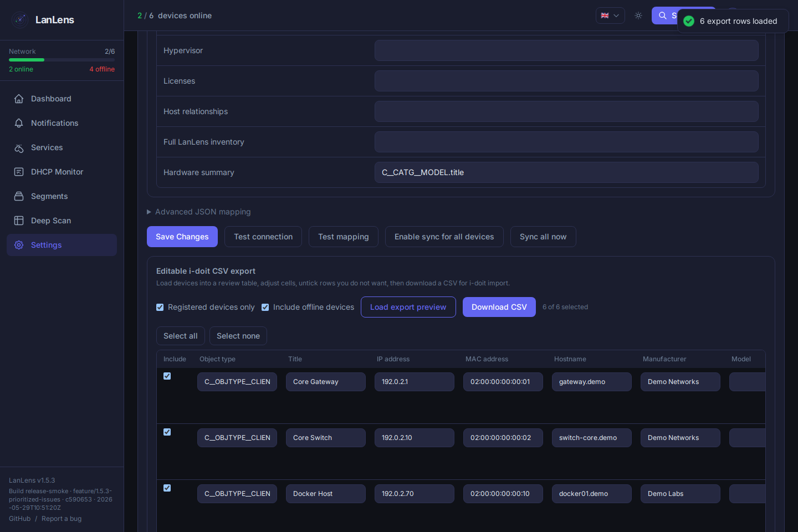
Task: Click the search magnifier icon
Action: pos(663,16)
